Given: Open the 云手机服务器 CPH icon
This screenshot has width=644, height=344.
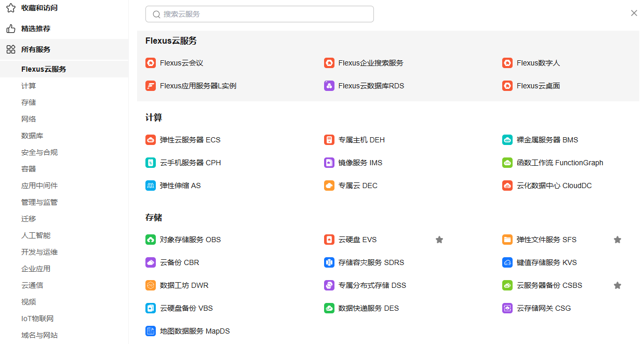Looking at the screenshot, I should coord(151,163).
